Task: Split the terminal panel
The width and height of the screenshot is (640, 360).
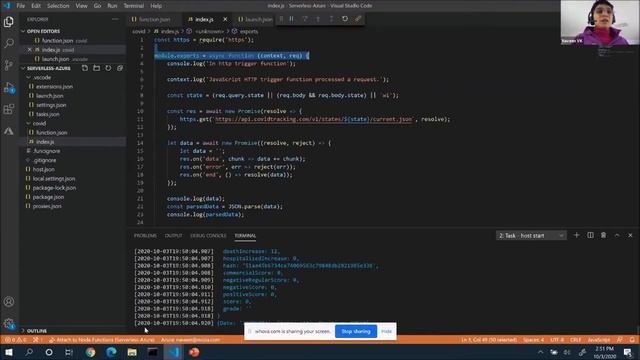Action: (590, 236)
